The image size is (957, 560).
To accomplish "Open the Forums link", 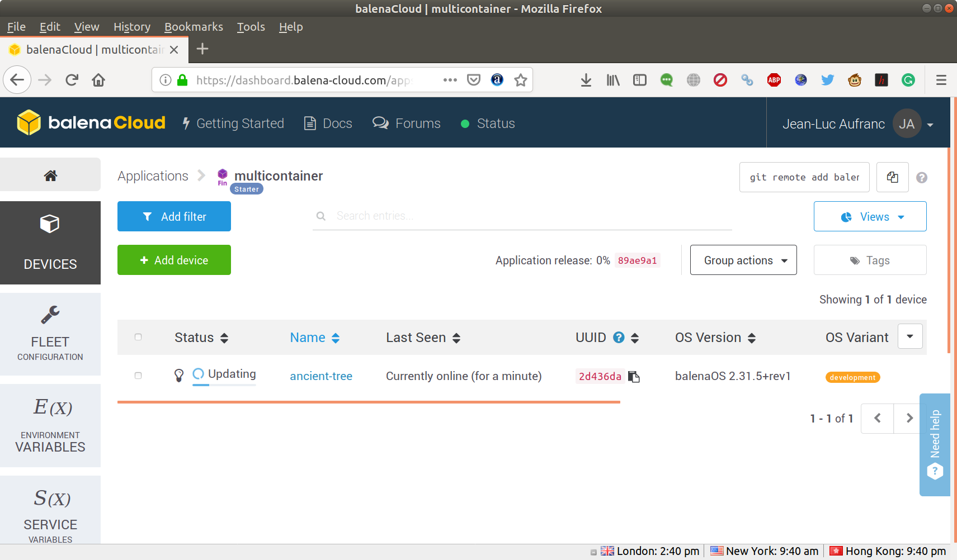I will 407,124.
